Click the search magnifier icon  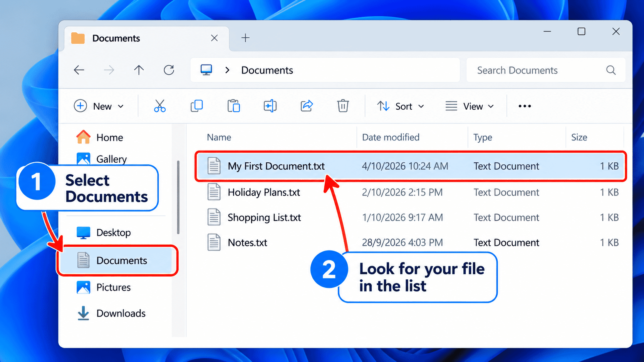tap(611, 70)
